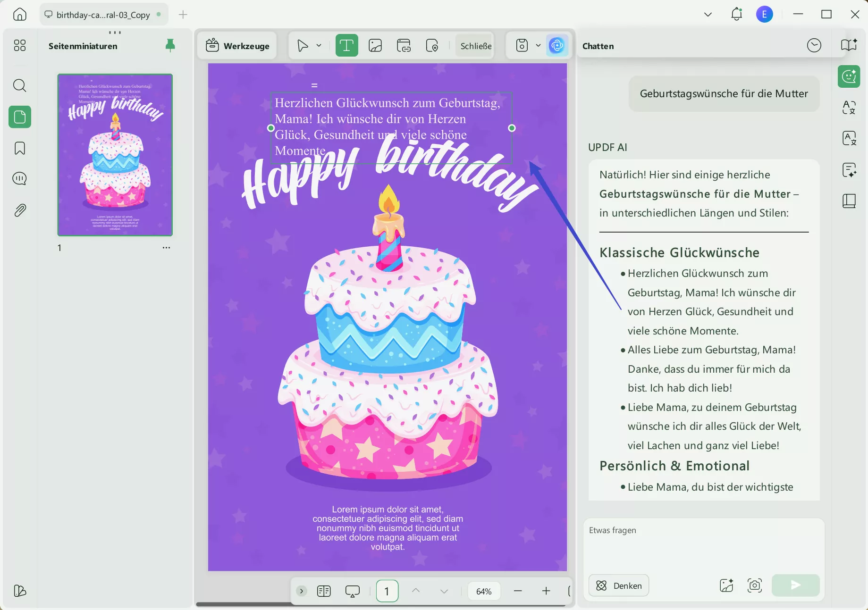Open the search magnifier in sidebar
Image resolution: width=868 pixels, height=610 pixels.
click(x=20, y=85)
